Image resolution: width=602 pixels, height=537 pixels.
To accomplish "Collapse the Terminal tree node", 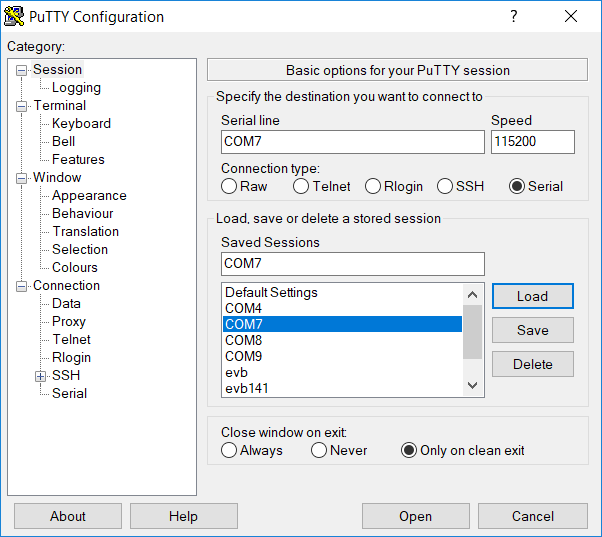I will pyautogui.click(x=22, y=106).
